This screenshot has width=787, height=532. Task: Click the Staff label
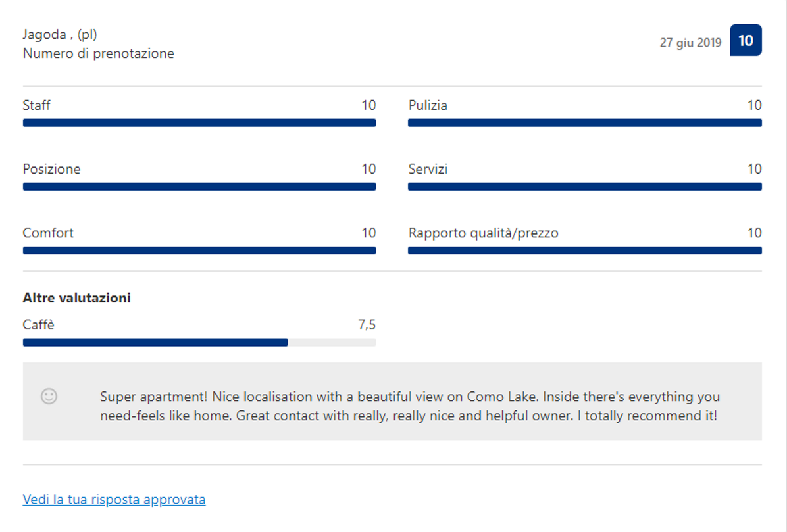point(36,105)
